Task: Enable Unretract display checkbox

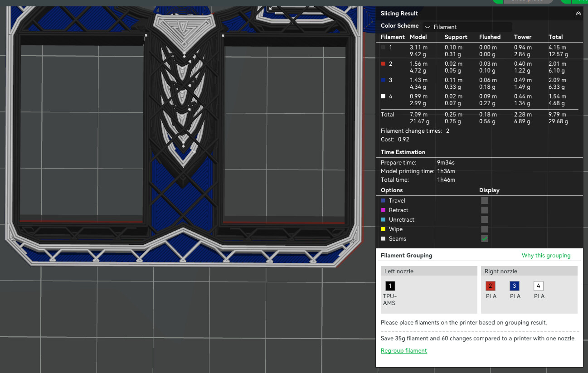Action: tap(485, 219)
